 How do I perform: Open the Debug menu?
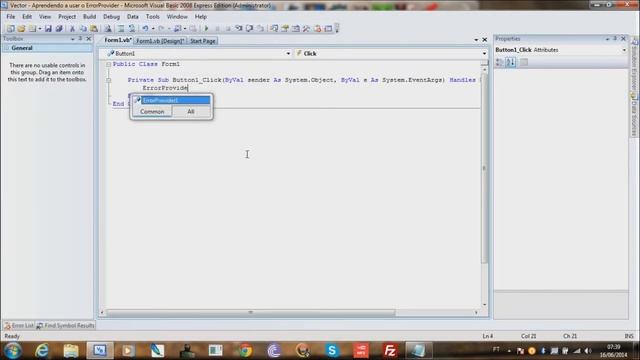pos(111,17)
